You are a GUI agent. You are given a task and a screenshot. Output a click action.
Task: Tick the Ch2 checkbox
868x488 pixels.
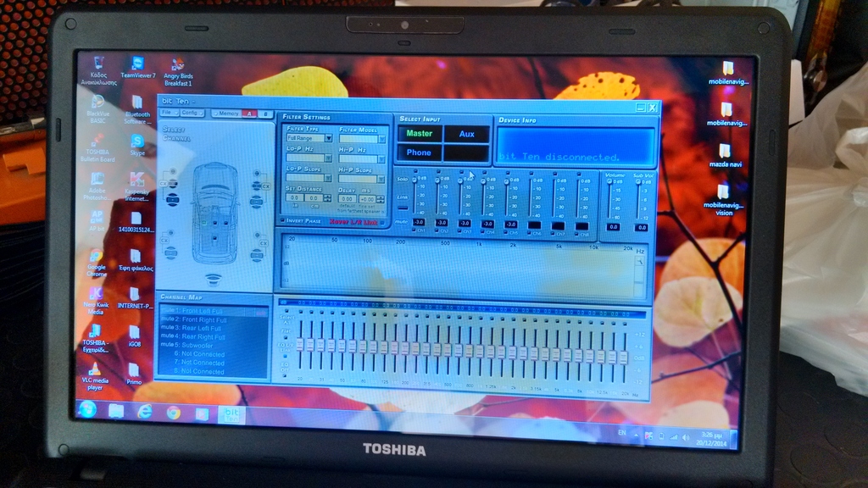[x=437, y=230]
